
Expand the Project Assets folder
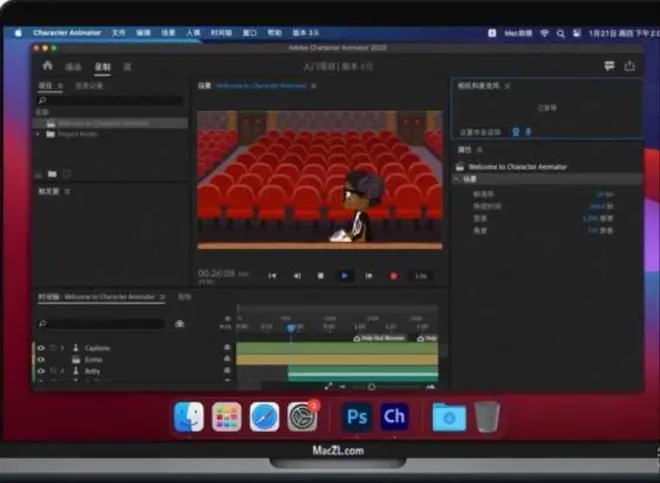[x=38, y=133]
